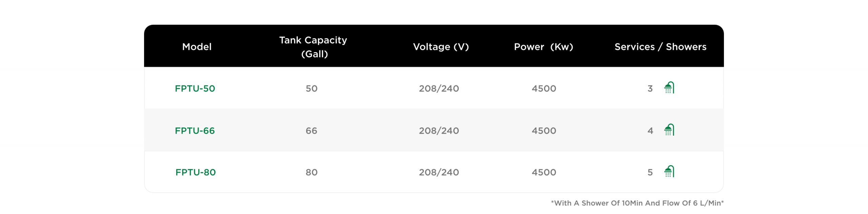This screenshot has height=214, width=868.
Task: Click the shower icon in the FPTU-66 row
Action: coord(669,130)
